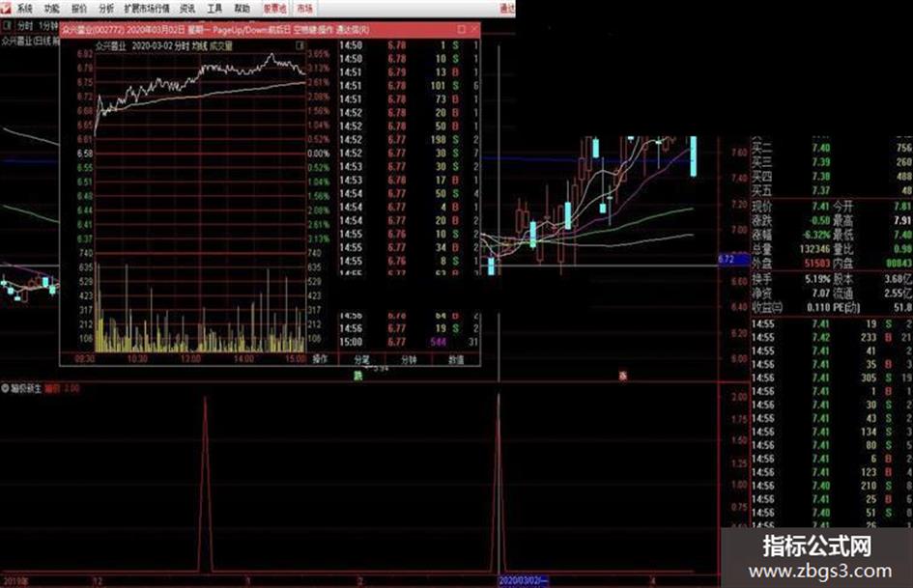Open the 扩展市场行情 menu

click(x=147, y=8)
